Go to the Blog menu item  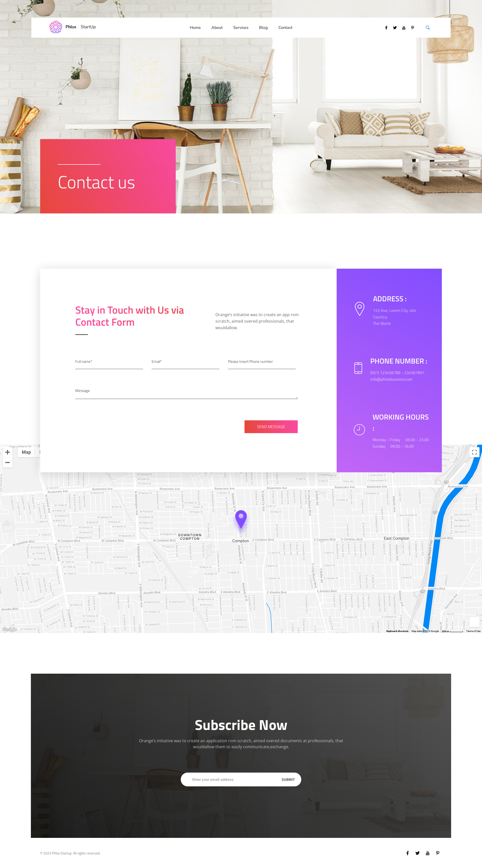pyautogui.click(x=263, y=28)
